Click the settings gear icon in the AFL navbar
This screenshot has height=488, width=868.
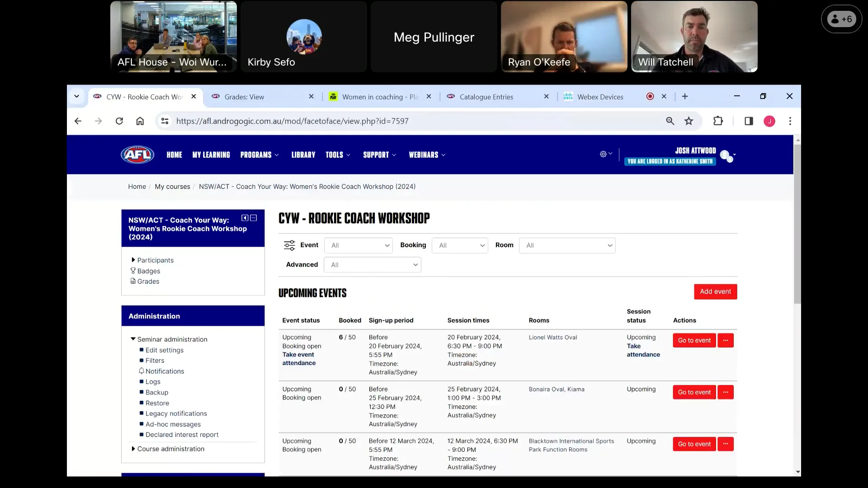coord(603,154)
